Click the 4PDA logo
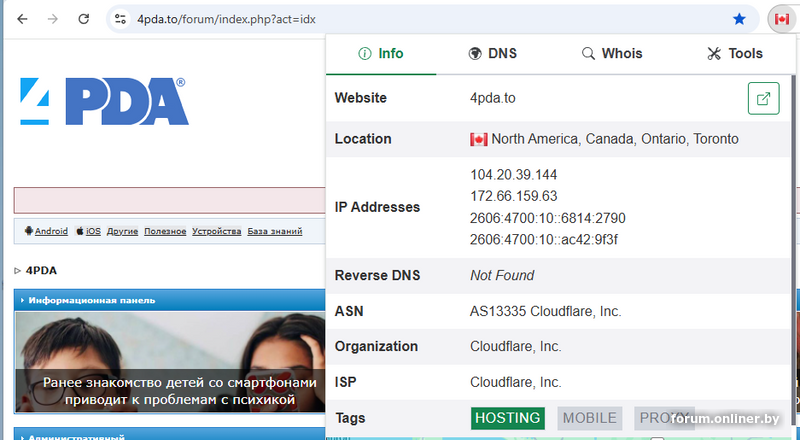The height and width of the screenshot is (440, 800). coord(104,101)
